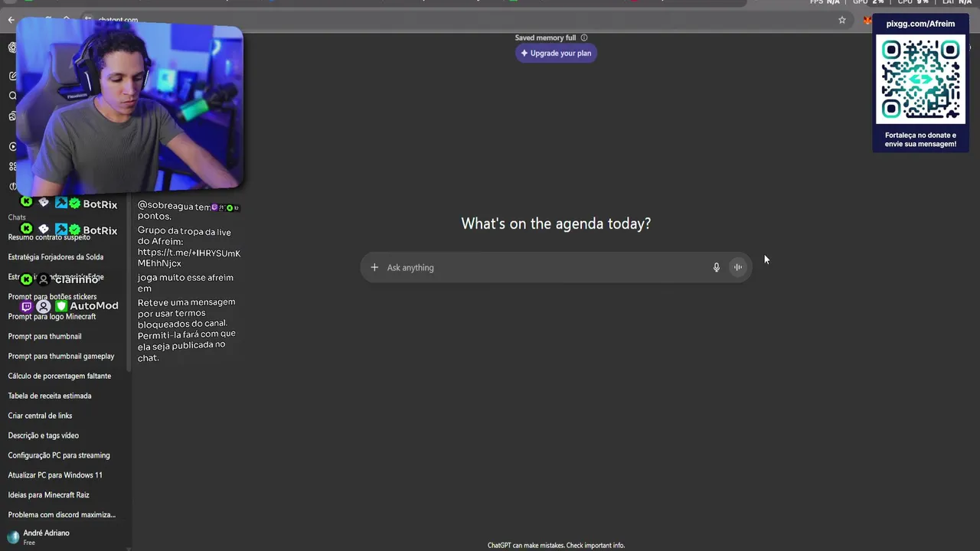Open chat Configuração PC para streaming

point(59,455)
